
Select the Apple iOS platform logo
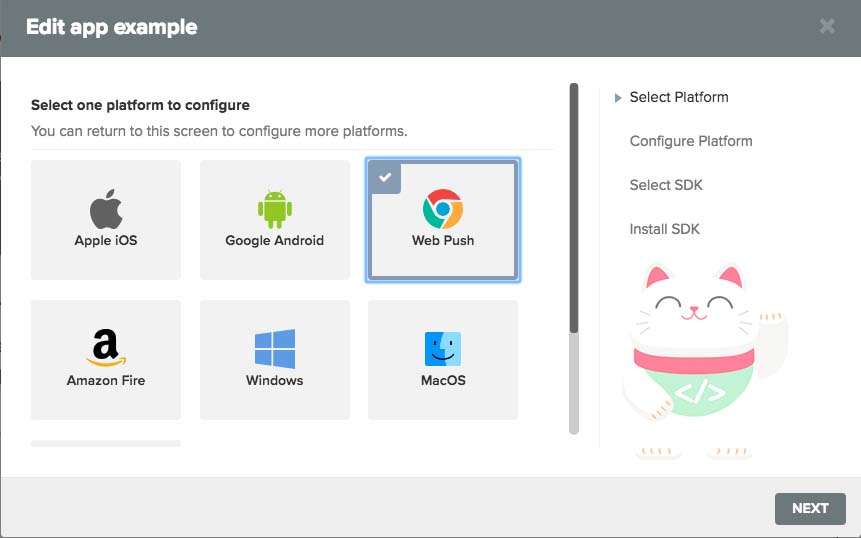106,209
